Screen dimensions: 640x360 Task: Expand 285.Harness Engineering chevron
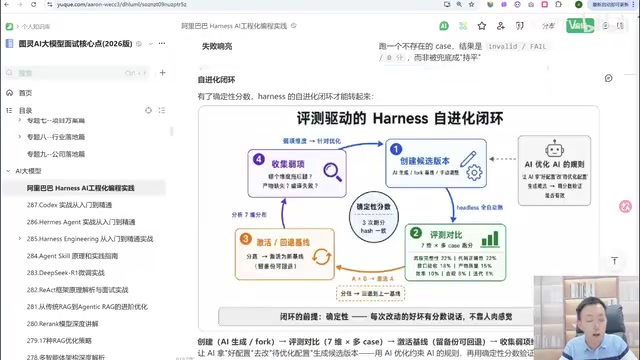point(19,239)
